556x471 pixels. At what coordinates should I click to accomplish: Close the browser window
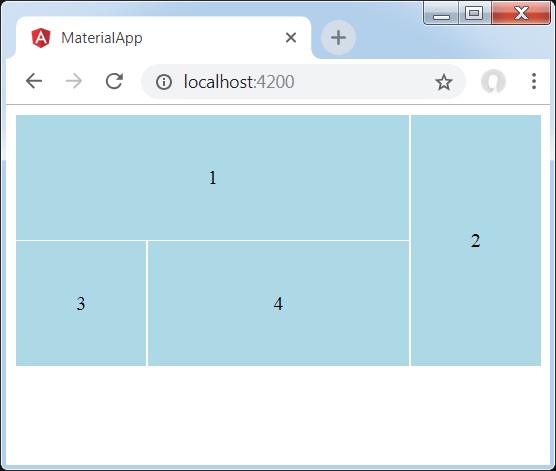521,13
